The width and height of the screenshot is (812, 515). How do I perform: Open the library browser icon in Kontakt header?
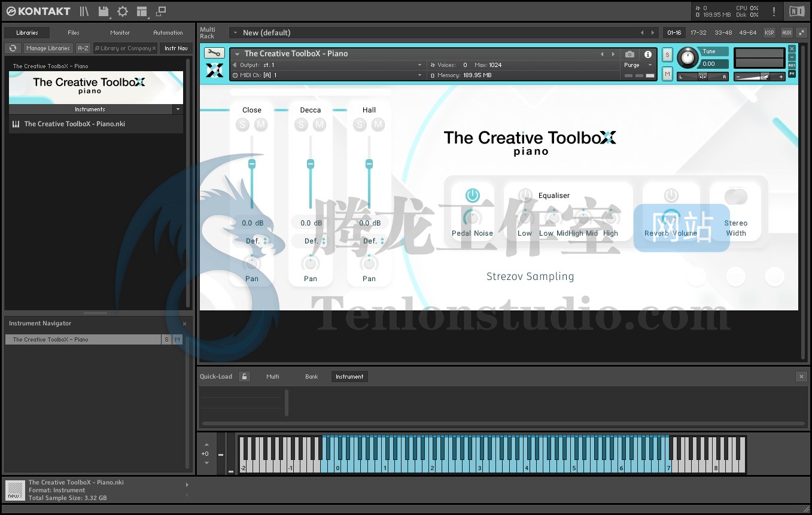(84, 11)
